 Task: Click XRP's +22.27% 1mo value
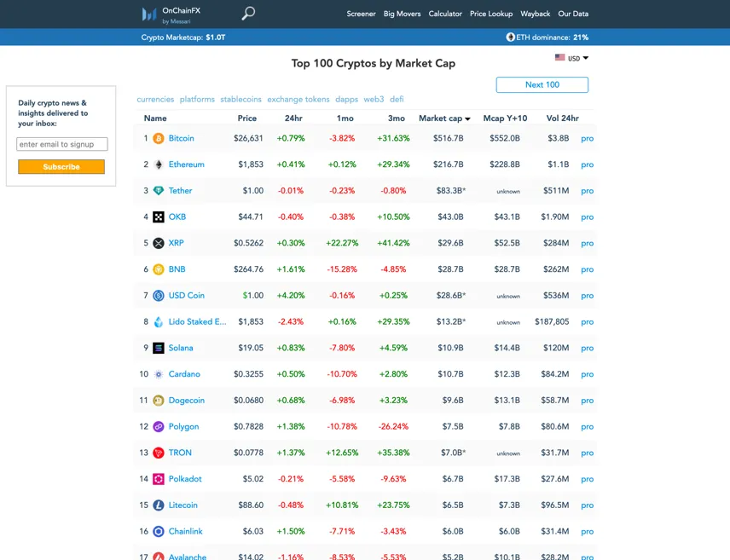342,243
